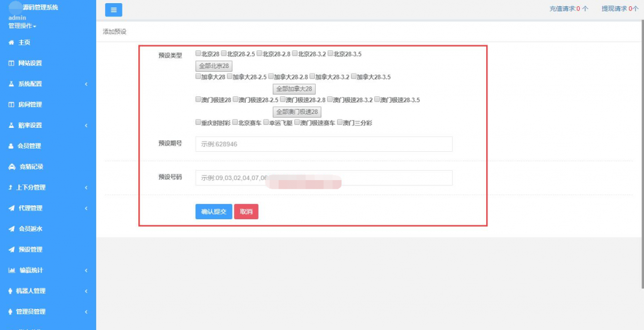Screen dimensions: 644x330
Task: Click the icon beside 管理员管理
Action: pos(11,312)
